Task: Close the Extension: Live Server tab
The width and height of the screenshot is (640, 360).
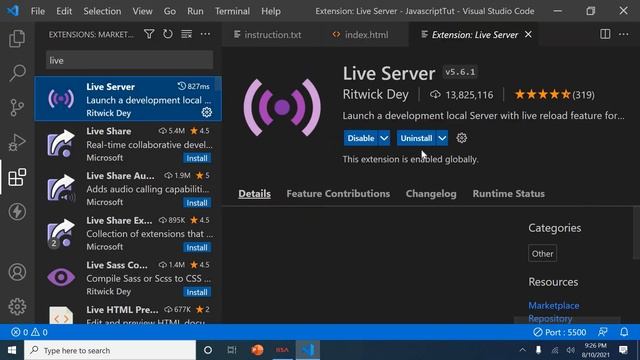Action: click(x=528, y=34)
